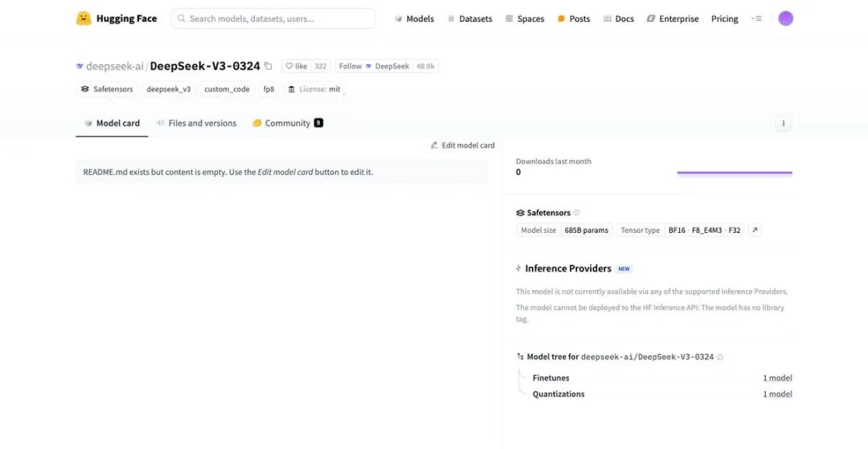This screenshot has width=868, height=449.
Task: Click the search magnifier icon
Action: [181, 18]
